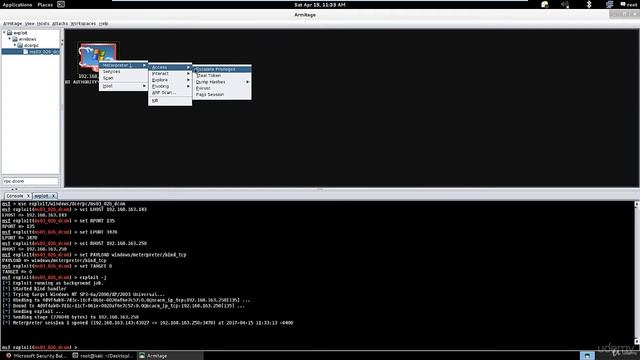Viewport: 640px width, 360px height.
Task: Open the Armitage menu
Action: (x=13, y=24)
